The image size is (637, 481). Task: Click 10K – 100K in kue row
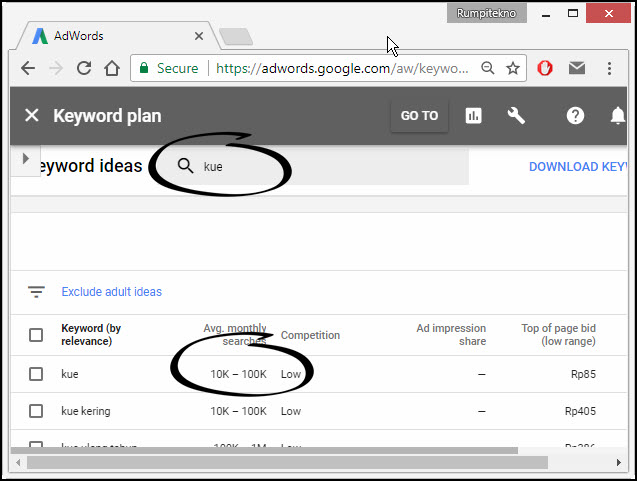(x=238, y=374)
